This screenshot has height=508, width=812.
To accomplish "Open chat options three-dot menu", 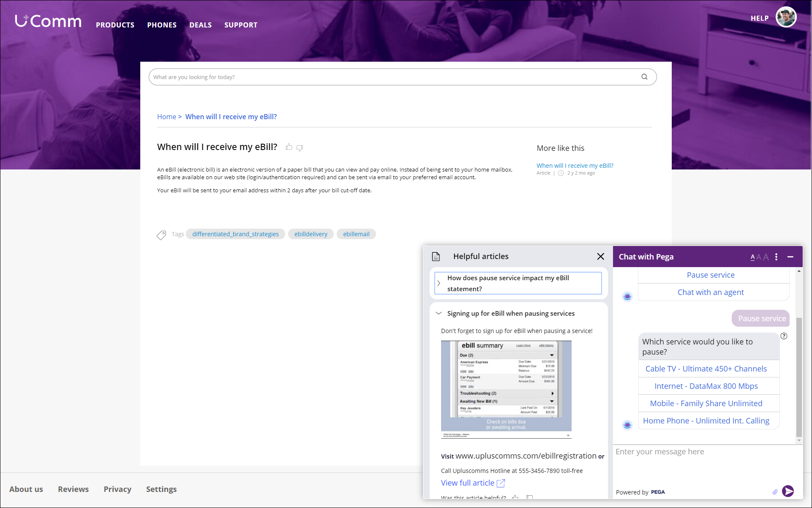I will (776, 257).
